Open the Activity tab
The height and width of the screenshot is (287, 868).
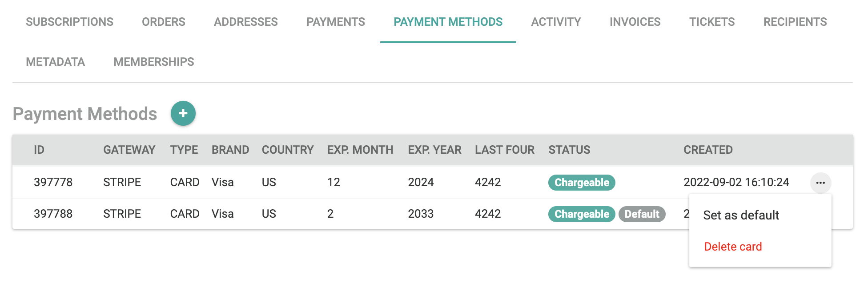pyautogui.click(x=556, y=22)
